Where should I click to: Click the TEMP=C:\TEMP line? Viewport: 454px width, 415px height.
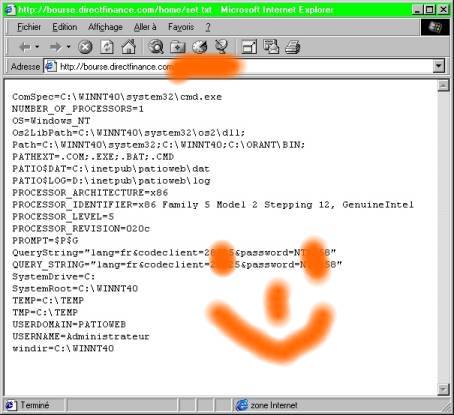click(x=48, y=300)
